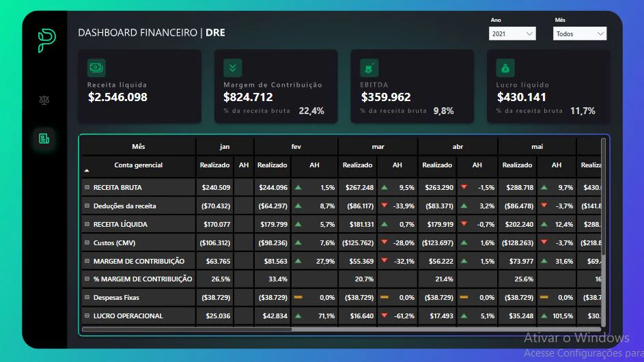Screen dimensions: 644x362
Task: Click the mai month header
Action: [537, 147]
